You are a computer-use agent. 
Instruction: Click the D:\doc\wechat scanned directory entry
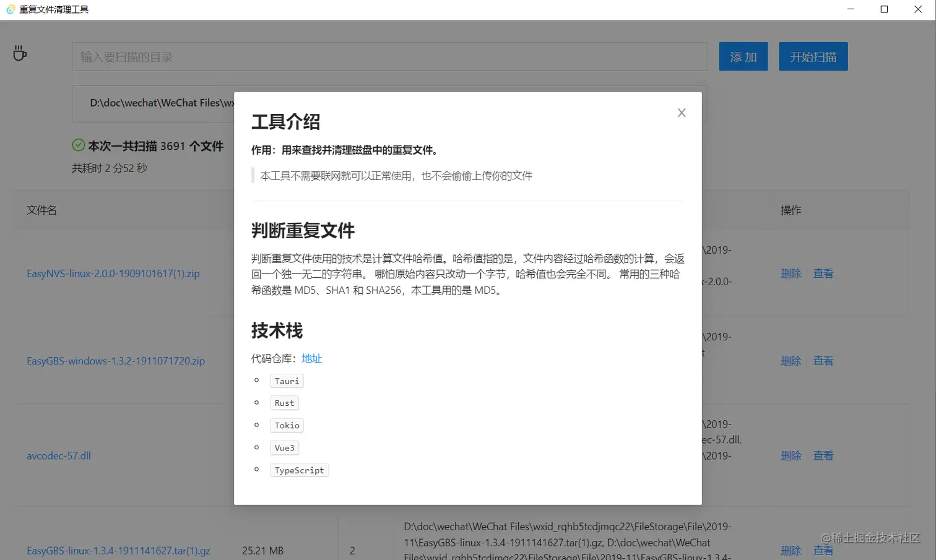pyautogui.click(x=162, y=103)
